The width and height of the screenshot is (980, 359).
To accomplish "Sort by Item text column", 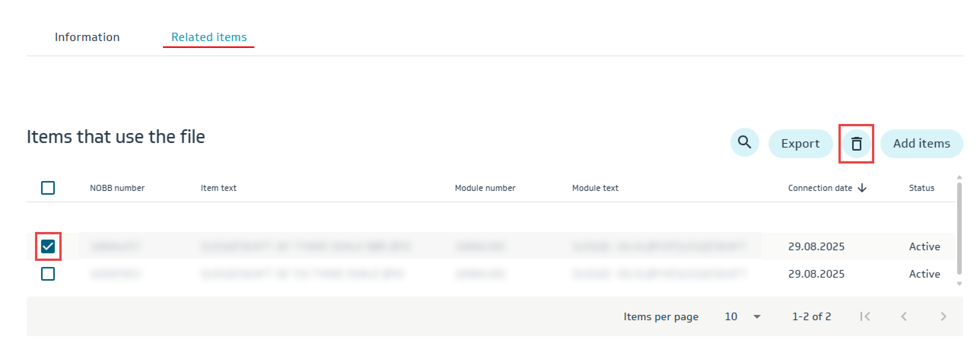I will click(x=218, y=188).
